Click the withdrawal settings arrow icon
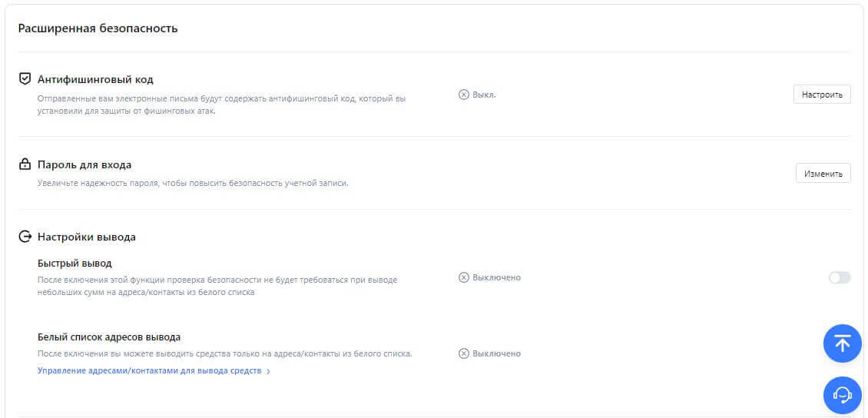 pyautogui.click(x=25, y=237)
